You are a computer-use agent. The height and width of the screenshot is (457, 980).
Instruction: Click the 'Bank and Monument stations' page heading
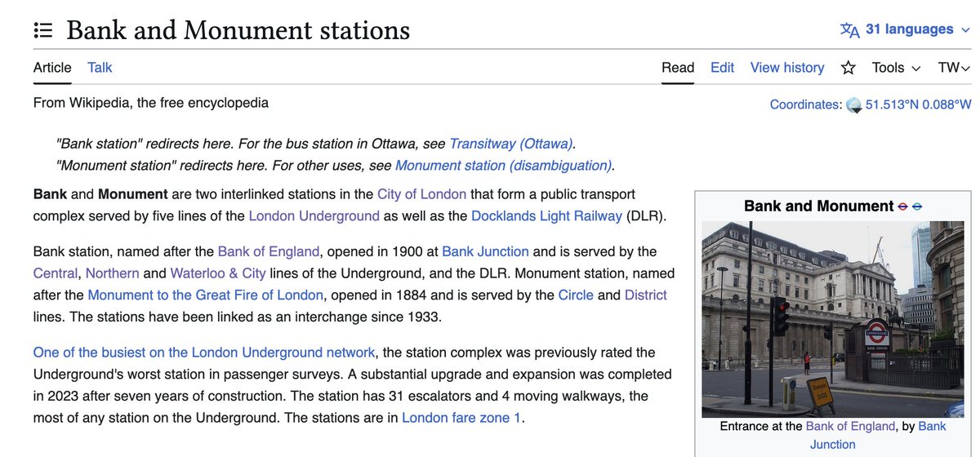(238, 30)
